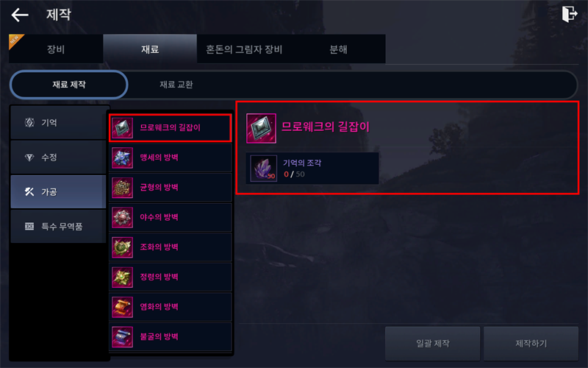Switch to the 재료 제작 mode

click(x=69, y=85)
